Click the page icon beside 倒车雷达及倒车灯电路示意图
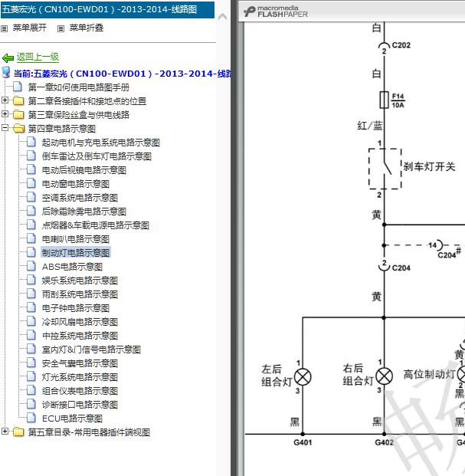 31,156
